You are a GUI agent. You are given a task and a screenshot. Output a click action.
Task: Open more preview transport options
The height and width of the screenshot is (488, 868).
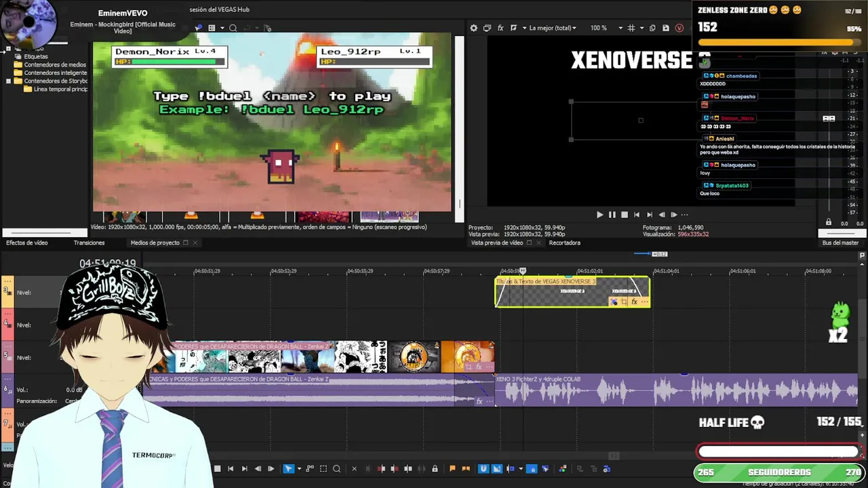click(x=684, y=215)
